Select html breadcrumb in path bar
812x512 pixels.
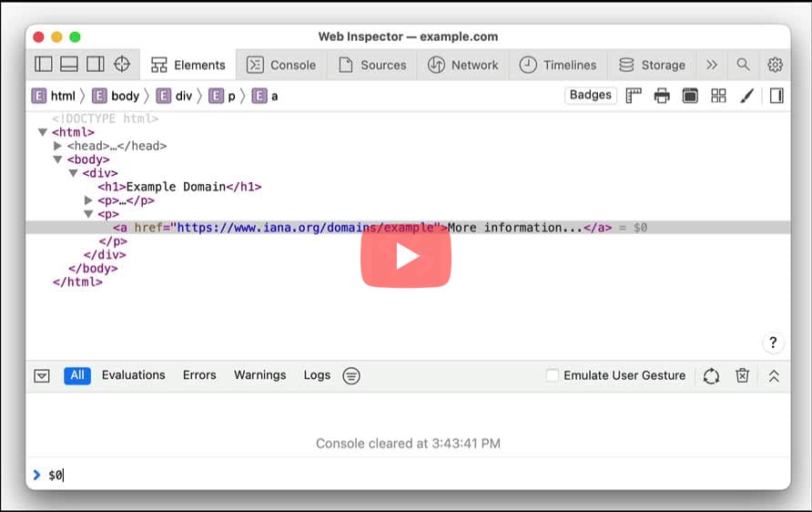(x=54, y=96)
